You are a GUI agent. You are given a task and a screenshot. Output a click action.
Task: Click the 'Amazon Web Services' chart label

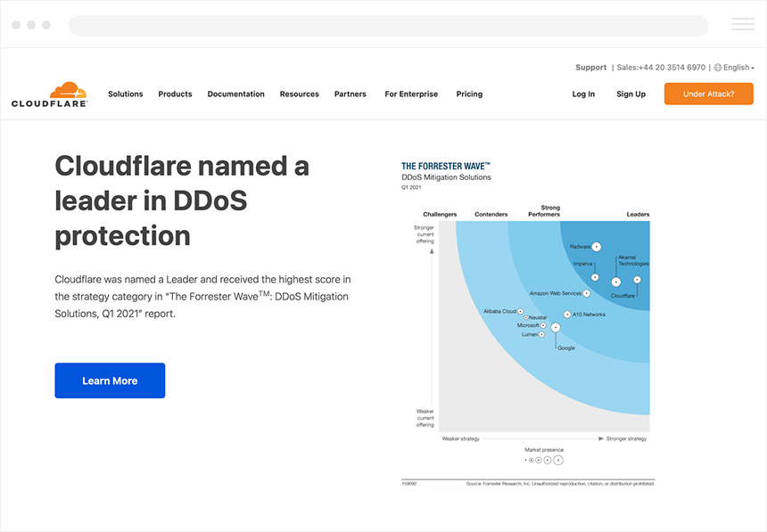point(556,293)
